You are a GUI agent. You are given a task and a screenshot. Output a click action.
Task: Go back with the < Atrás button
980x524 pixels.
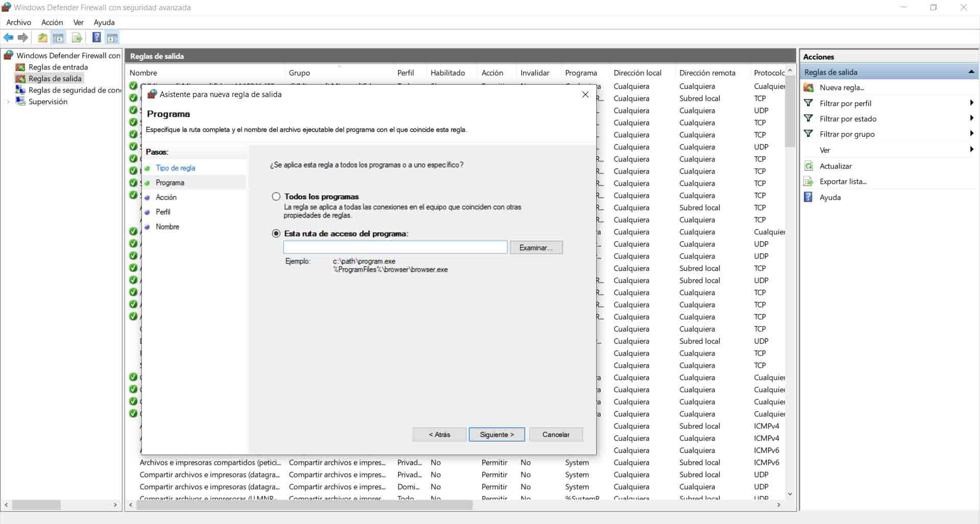pos(439,435)
